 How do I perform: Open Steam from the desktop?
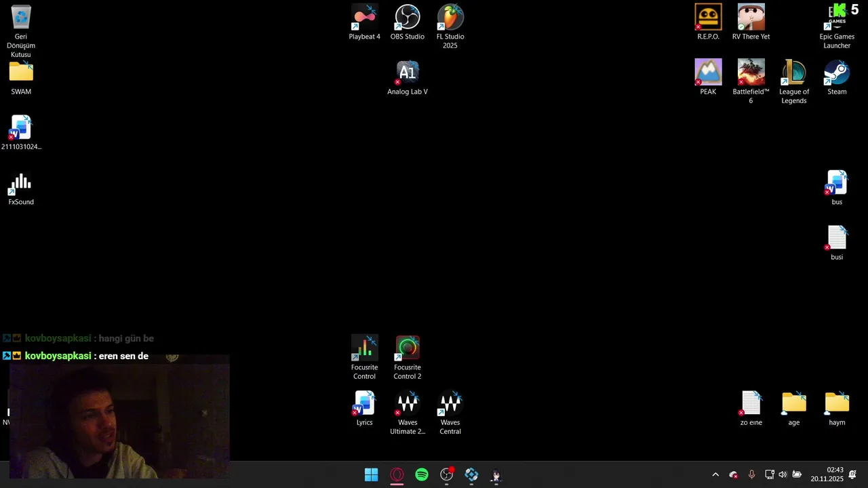pyautogui.click(x=837, y=78)
